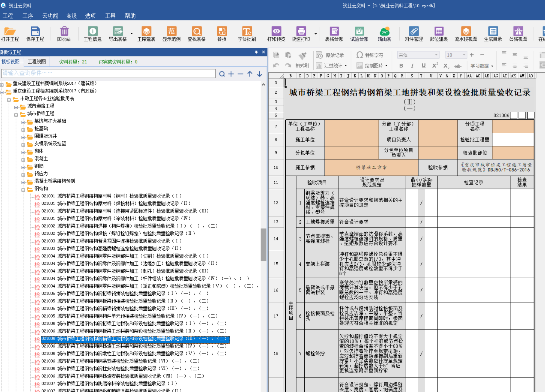Expand the 城市道路工程 tree node
545x392 pixels.
point(16,107)
